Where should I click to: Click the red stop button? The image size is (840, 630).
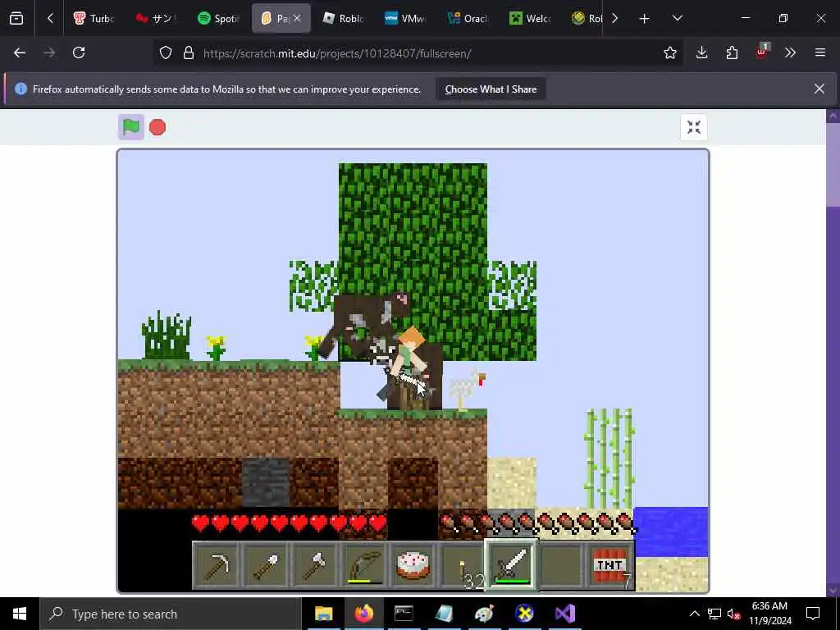coord(157,127)
